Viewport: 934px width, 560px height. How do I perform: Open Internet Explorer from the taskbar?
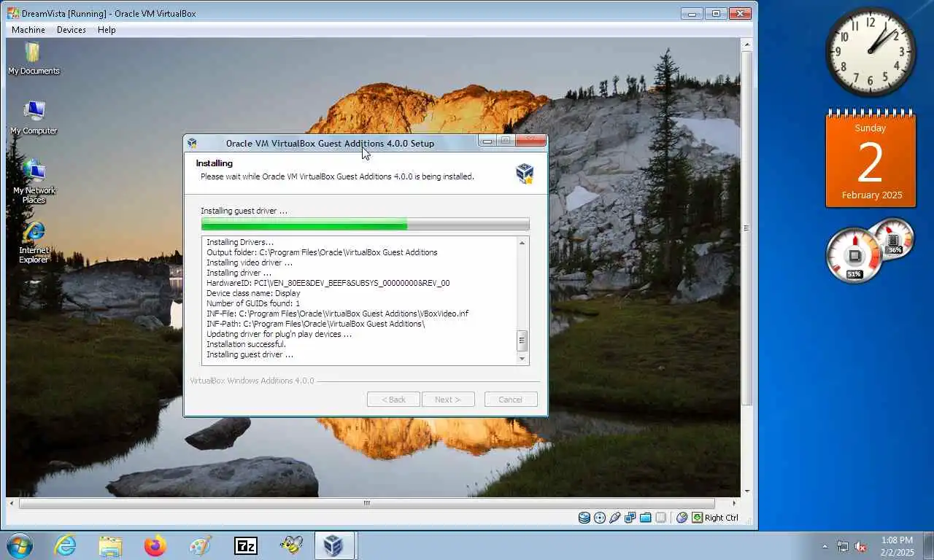[x=66, y=545]
